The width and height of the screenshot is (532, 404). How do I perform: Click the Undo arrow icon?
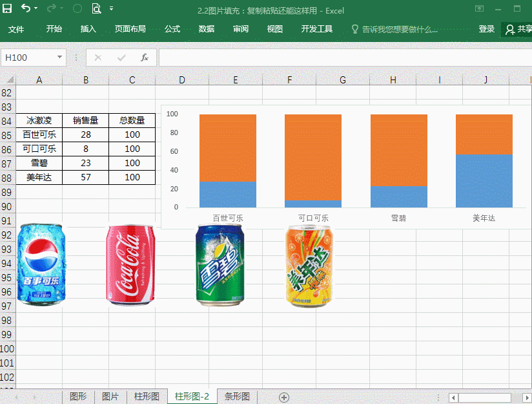click(26, 8)
